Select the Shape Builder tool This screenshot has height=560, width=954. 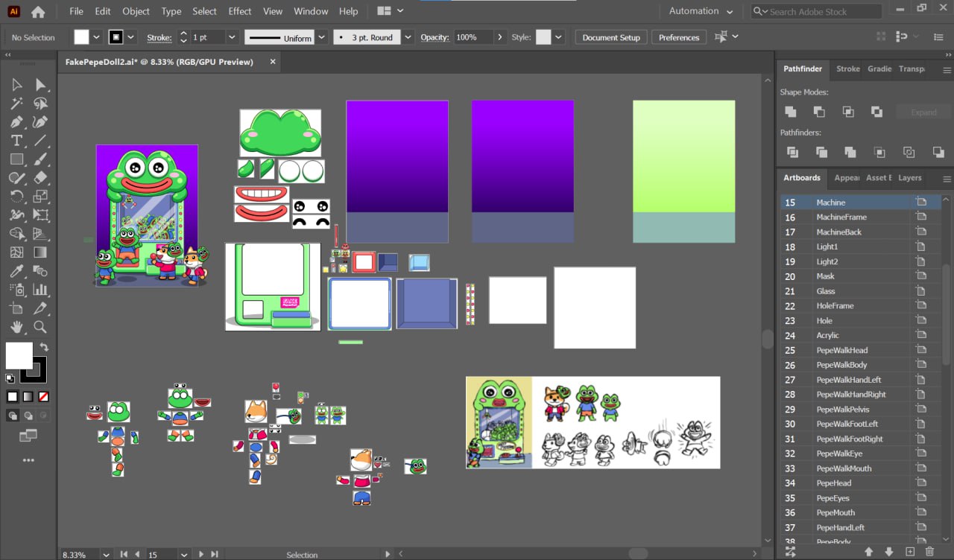point(16,234)
